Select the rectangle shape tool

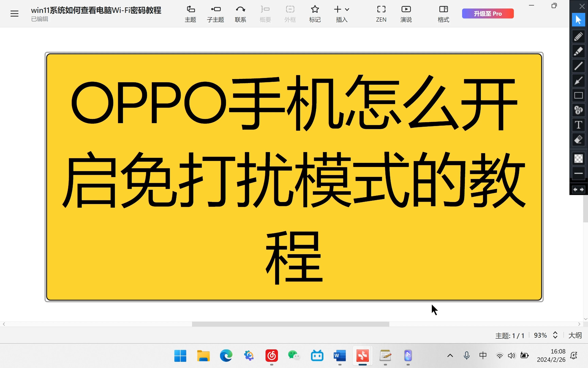[x=578, y=95]
